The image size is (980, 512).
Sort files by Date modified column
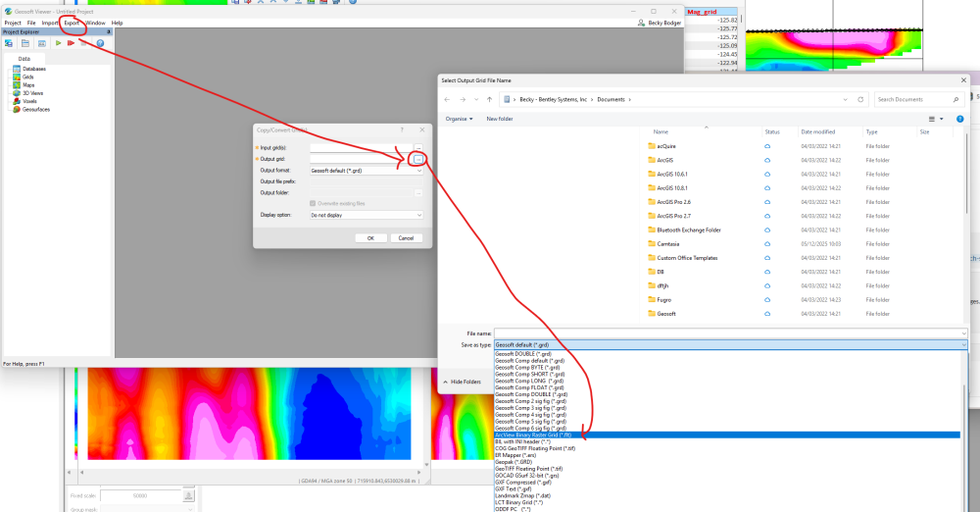coord(818,132)
